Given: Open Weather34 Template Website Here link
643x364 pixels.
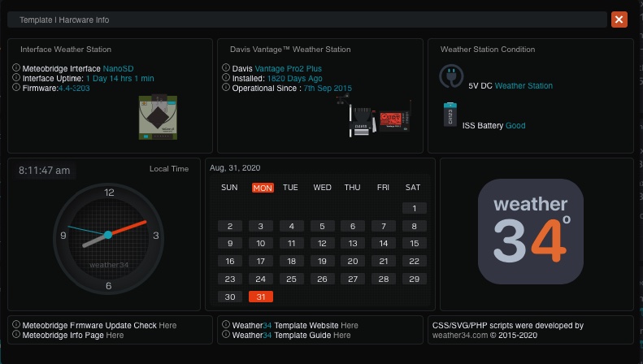Looking at the screenshot, I should click(x=350, y=326).
